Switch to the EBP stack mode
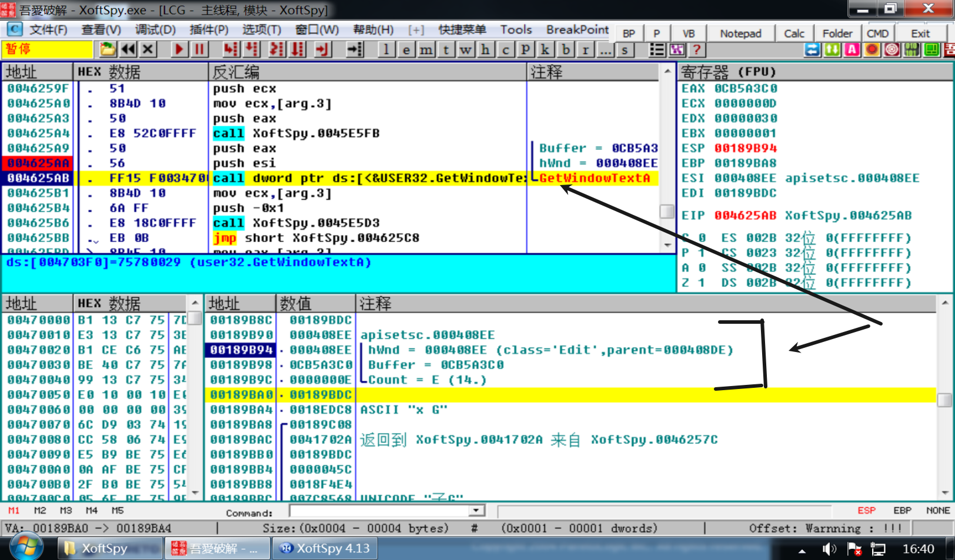 (902, 511)
